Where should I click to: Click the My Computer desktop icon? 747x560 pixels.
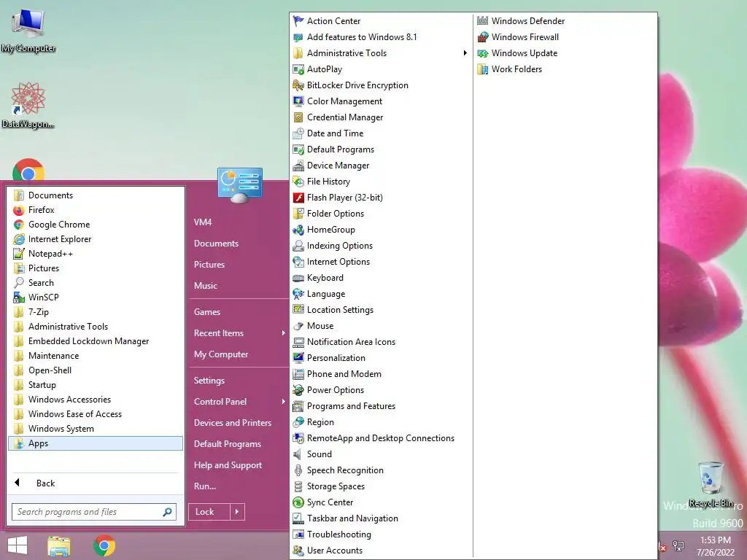click(x=28, y=31)
